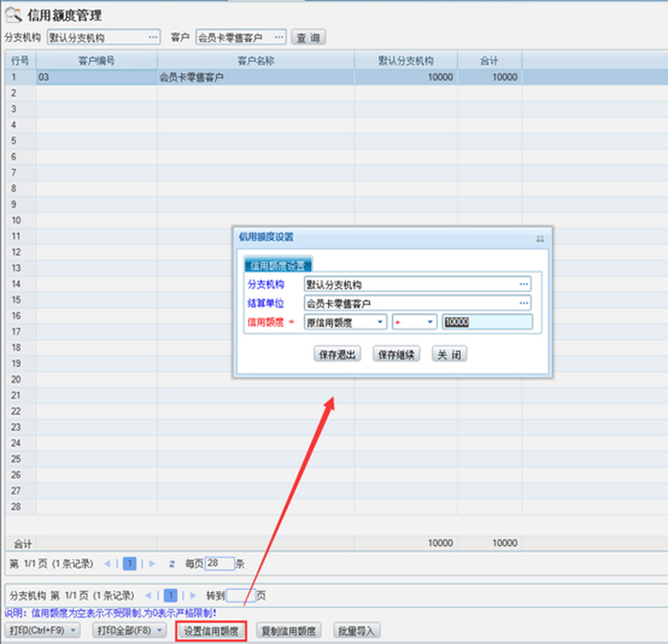
Task: Close the 信用额度设置 dialog with X icon
Action: 540,238
